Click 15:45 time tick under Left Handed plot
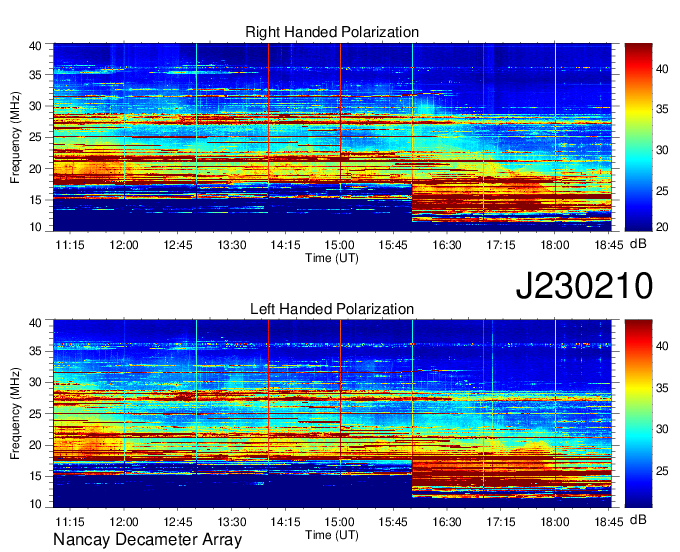Screen dimensions: 680x552 (x=393, y=522)
